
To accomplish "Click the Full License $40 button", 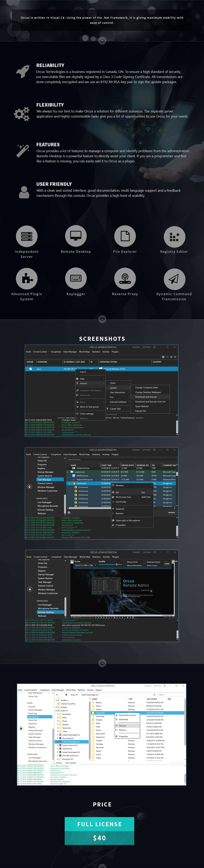I will (x=100, y=831).
